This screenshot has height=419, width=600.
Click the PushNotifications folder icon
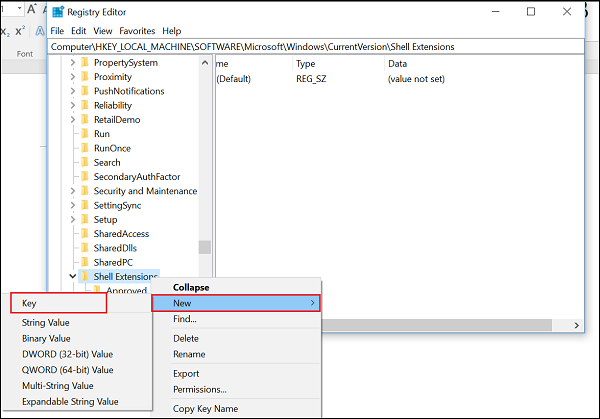tap(85, 91)
